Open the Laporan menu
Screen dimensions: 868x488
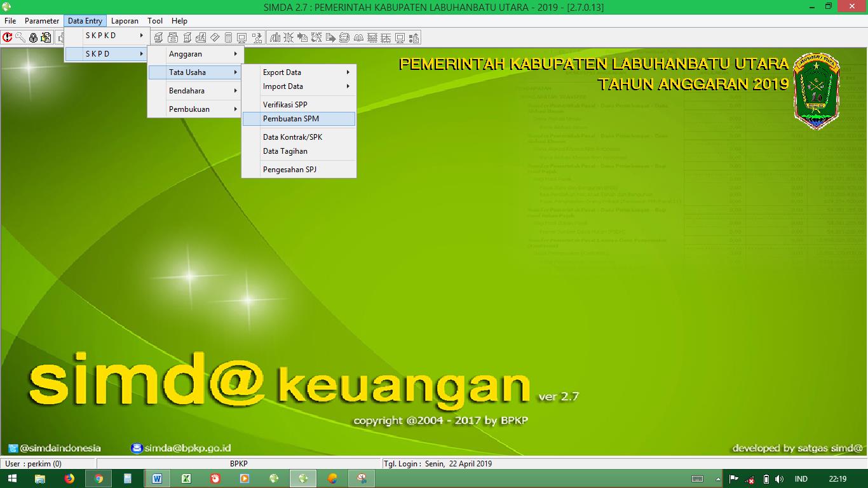(x=125, y=21)
